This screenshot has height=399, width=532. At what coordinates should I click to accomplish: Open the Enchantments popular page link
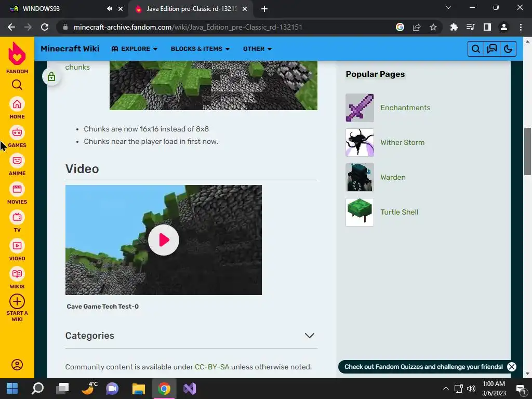click(405, 108)
